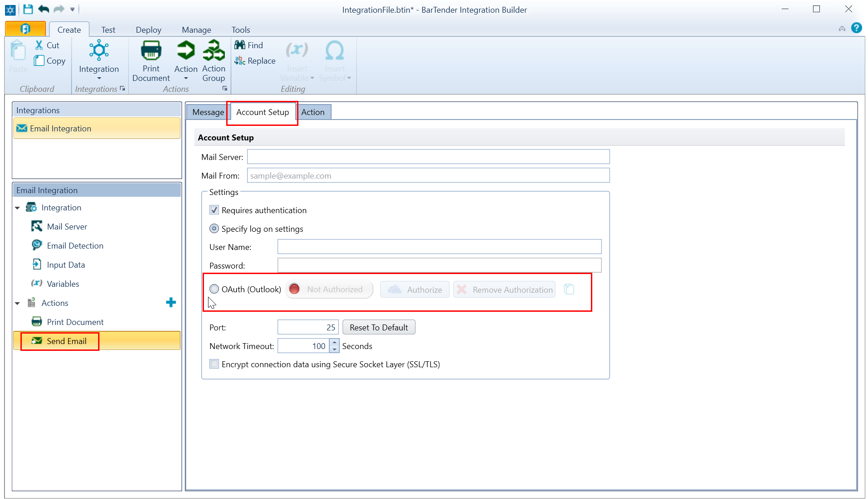Image resolution: width=868 pixels, height=499 pixels.
Task: Open the quick access toolbar customize dropdown
Action: pos(72,9)
